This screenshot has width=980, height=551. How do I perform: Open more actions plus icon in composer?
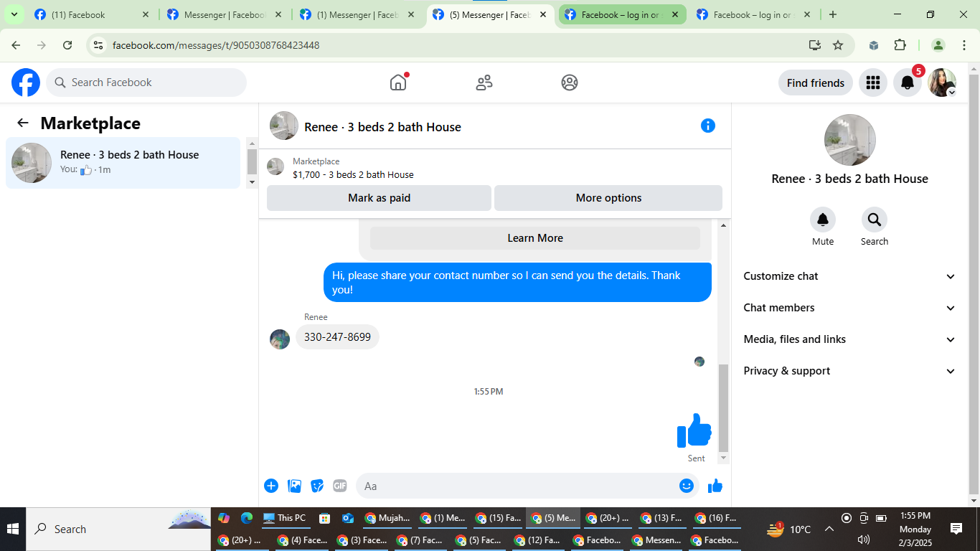click(x=271, y=486)
